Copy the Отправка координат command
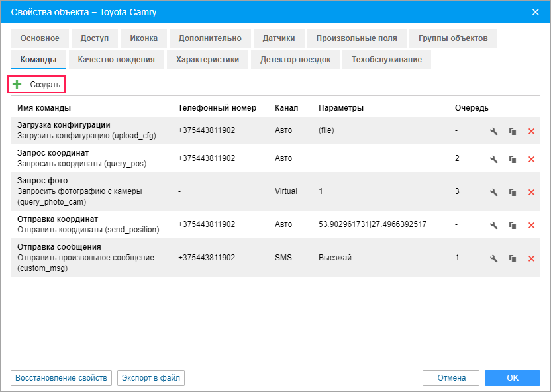Image resolution: width=551 pixels, height=392 pixels. coord(512,225)
